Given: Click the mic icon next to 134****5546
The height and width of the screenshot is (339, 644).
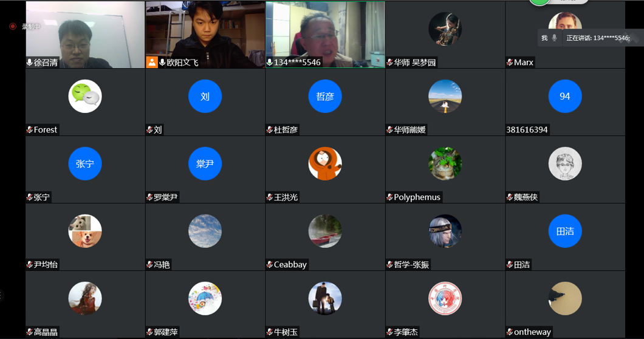Looking at the screenshot, I should point(270,63).
